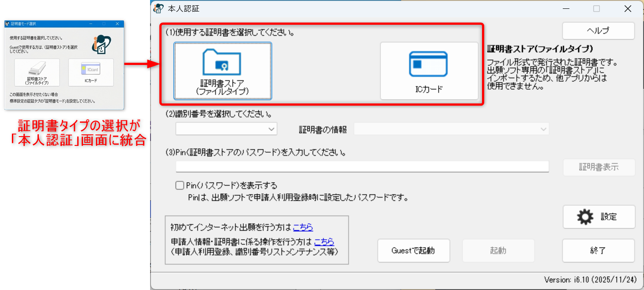The height and width of the screenshot is (290, 644).
Task: Expand the 識別番号 selection dropdown
Action: tap(226, 129)
